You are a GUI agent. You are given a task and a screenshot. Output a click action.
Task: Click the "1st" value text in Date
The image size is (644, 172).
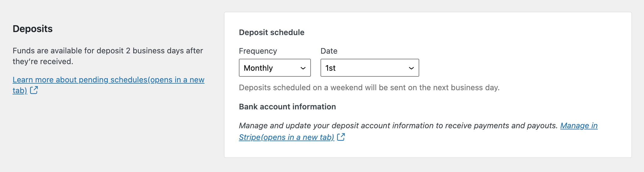click(330, 68)
